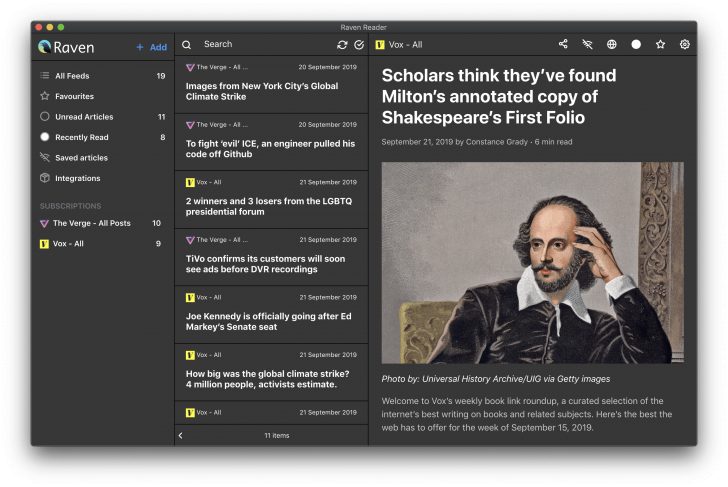Open How big was the global climate strike article

pos(272,373)
